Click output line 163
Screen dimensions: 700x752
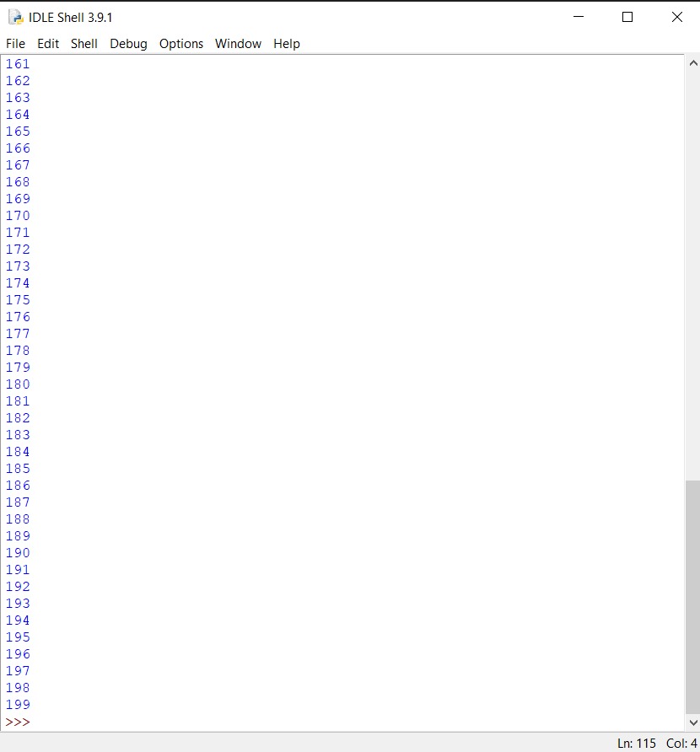coord(18,97)
